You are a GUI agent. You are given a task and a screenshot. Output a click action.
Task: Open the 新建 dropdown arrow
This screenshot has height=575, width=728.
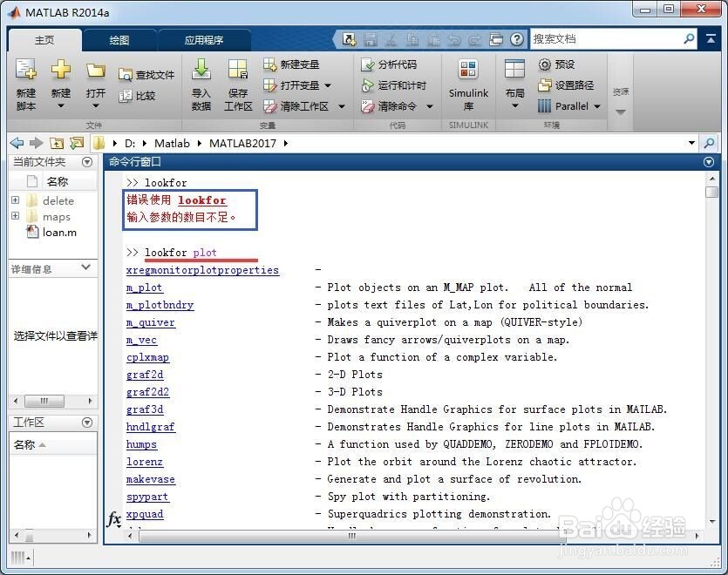click(x=61, y=106)
